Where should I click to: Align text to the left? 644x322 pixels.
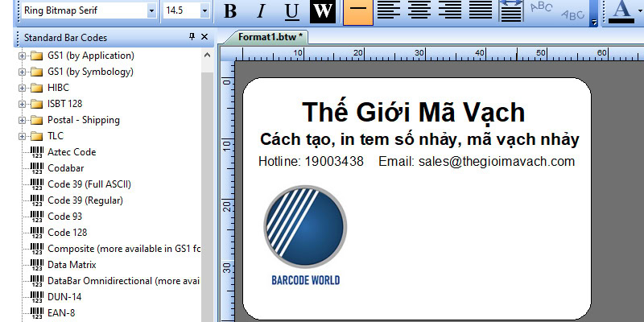pos(389,11)
